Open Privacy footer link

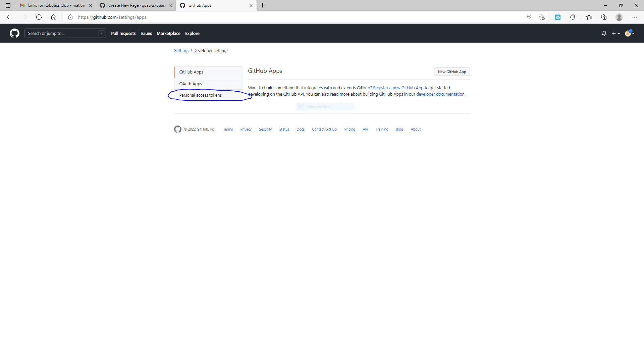(246, 129)
